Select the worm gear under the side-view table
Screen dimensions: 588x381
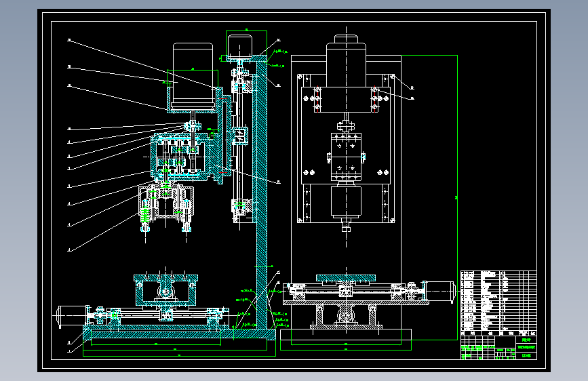tap(165, 292)
